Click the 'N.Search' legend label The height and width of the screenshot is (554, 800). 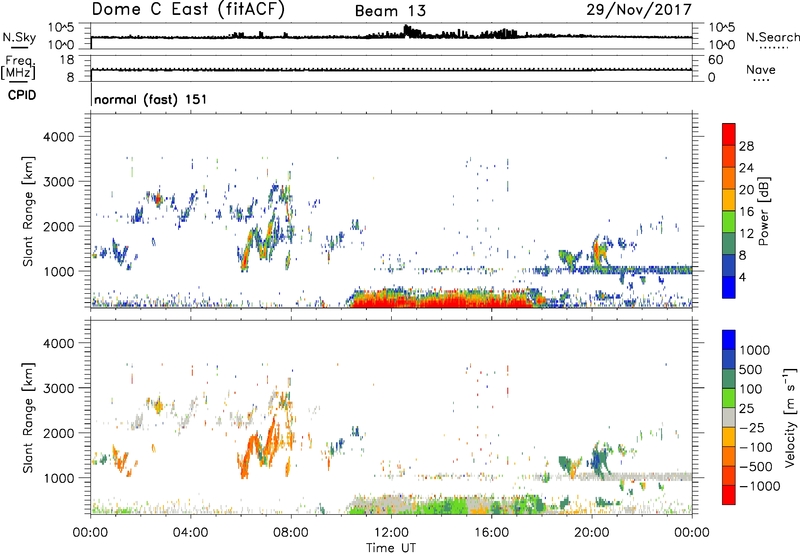pos(772,37)
